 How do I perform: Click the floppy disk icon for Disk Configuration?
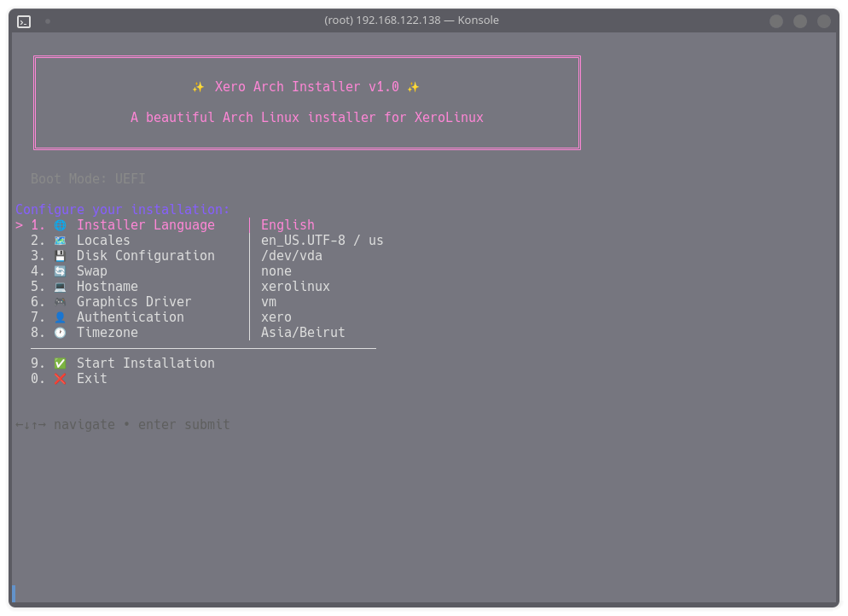click(60, 256)
